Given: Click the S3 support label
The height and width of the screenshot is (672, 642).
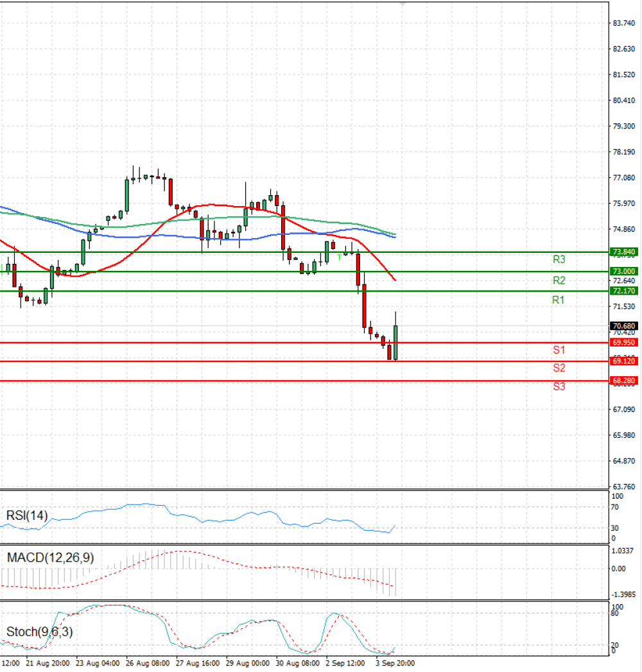Looking at the screenshot, I should point(559,386).
